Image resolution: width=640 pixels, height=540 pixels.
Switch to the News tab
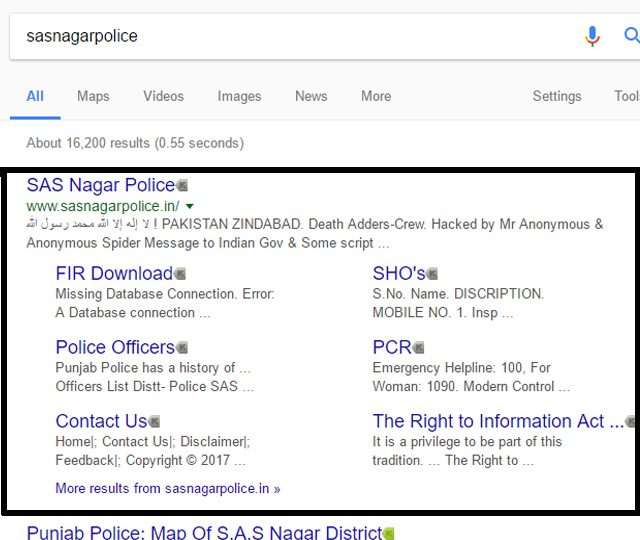point(311,96)
